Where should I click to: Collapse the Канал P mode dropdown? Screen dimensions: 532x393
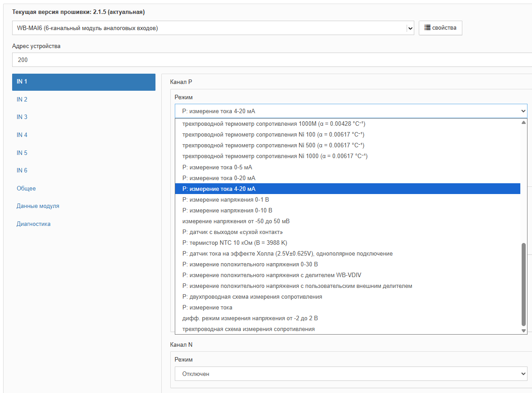350,111
